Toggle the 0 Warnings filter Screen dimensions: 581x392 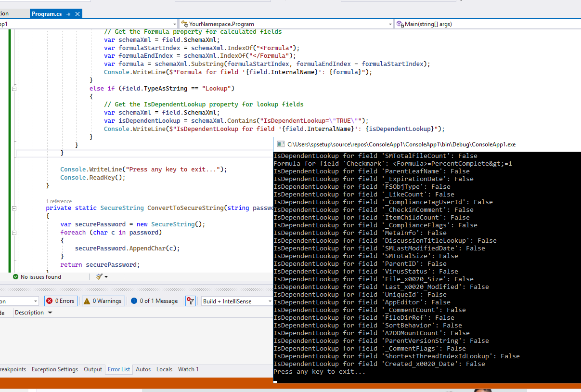coord(103,301)
